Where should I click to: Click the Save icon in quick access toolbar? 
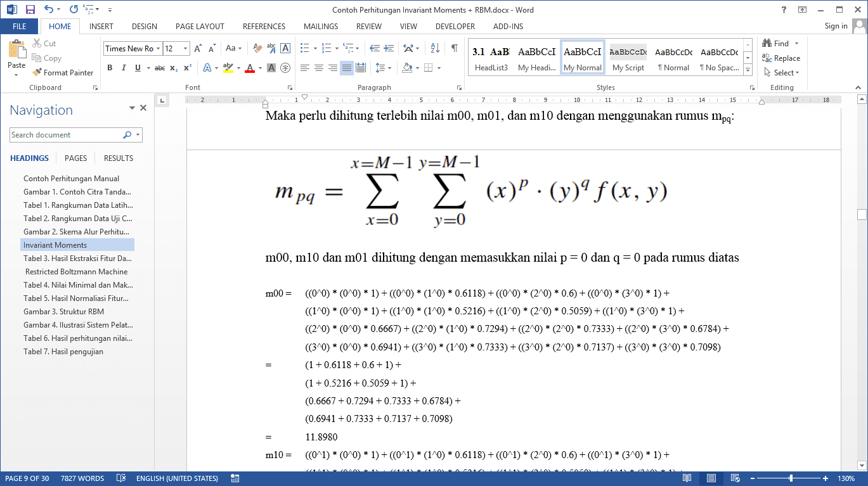coord(30,10)
